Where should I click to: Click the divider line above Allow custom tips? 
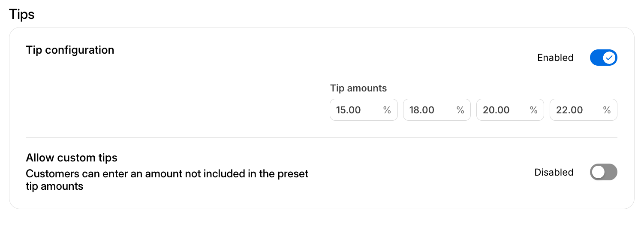(322, 138)
